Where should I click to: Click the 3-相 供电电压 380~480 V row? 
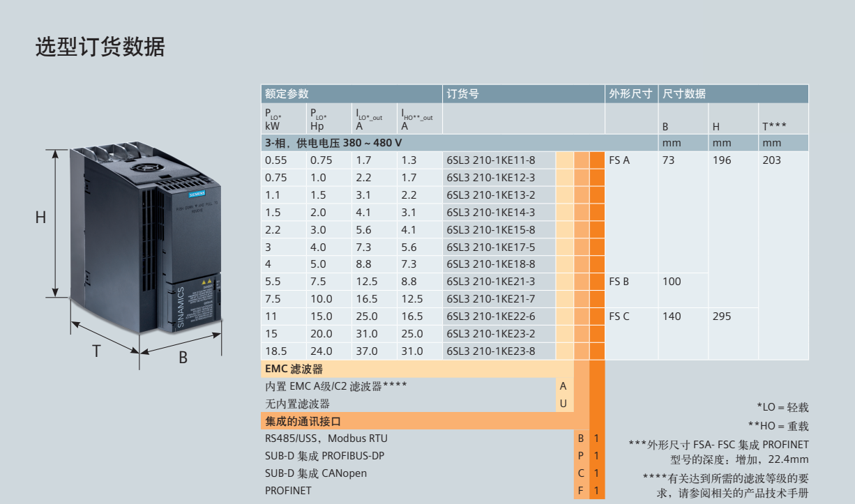coord(333,143)
